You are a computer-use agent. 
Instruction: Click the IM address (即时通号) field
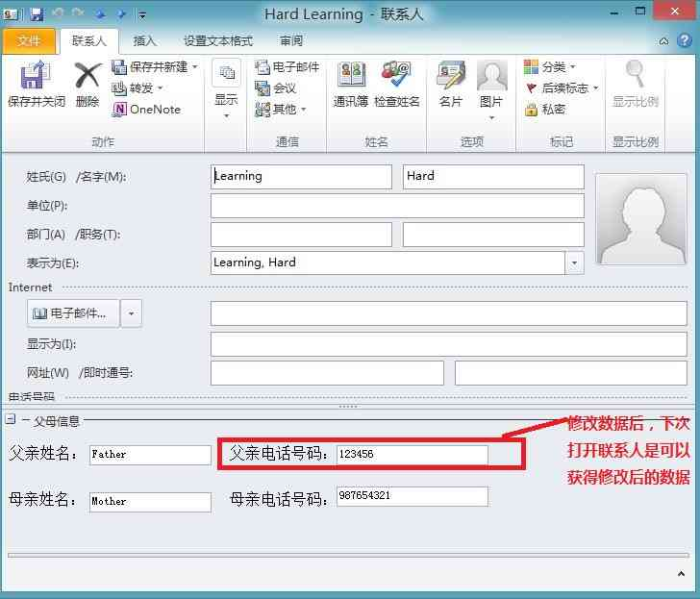[x=571, y=373]
